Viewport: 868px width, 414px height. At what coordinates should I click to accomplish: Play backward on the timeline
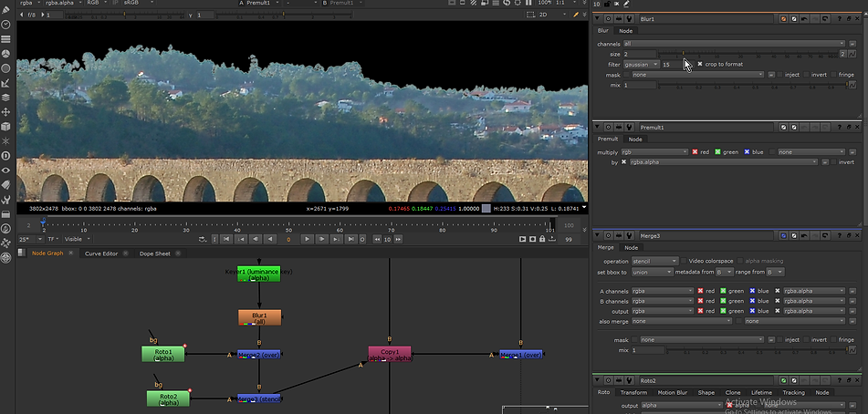269,239
